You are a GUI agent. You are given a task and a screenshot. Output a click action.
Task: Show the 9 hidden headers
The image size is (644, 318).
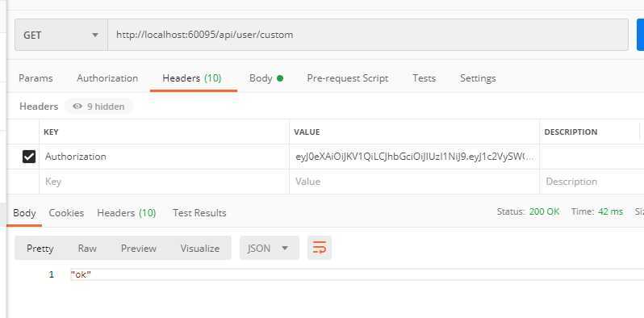[98, 107]
